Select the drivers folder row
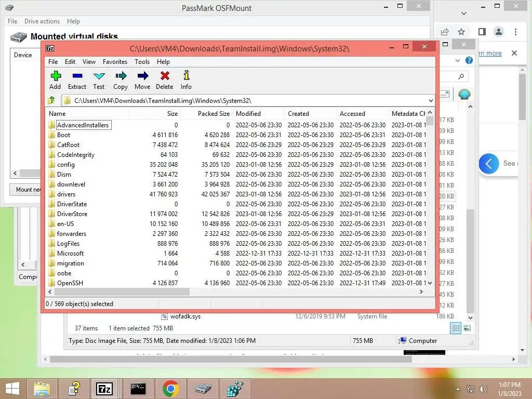532x399 pixels. click(237, 194)
